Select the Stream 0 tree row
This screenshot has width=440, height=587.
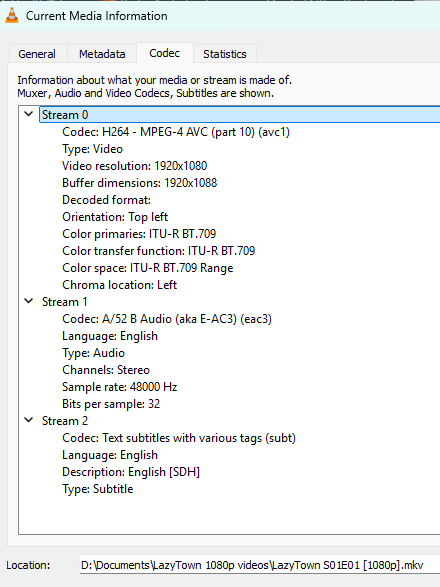tap(240, 115)
